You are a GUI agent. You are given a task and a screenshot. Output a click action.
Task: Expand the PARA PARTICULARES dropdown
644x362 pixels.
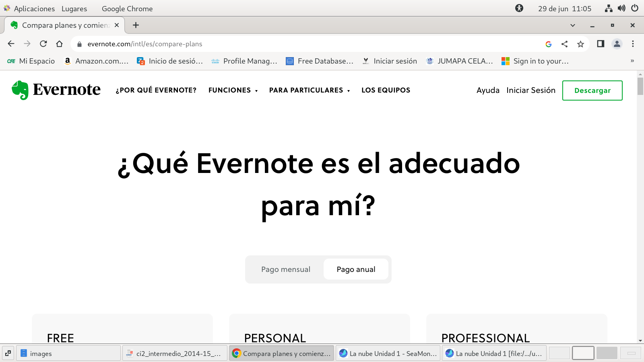tap(309, 90)
